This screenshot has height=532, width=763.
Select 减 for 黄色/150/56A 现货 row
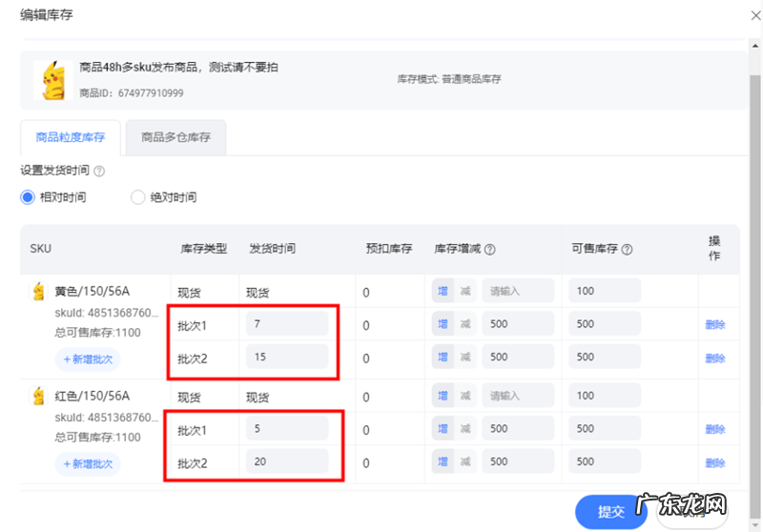coord(465,291)
